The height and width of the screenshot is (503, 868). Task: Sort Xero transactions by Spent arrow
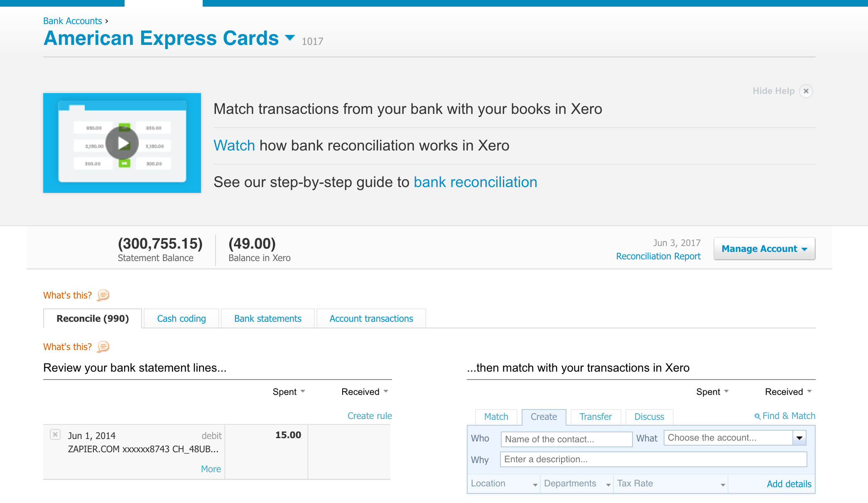point(726,392)
